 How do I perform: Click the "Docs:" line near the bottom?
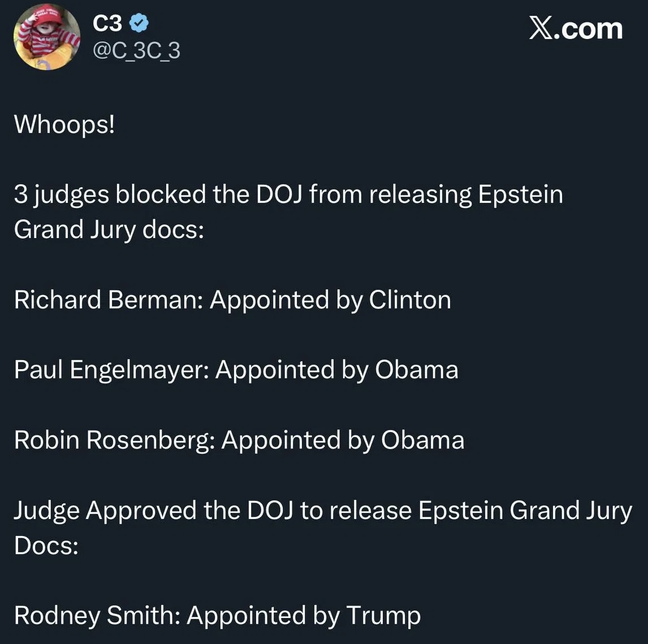pyautogui.click(x=46, y=546)
